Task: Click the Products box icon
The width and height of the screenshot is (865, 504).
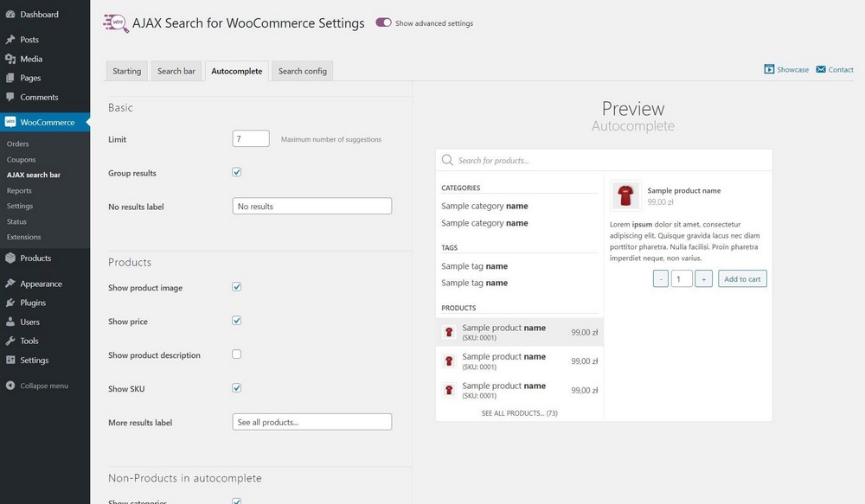Action: click(x=10, y=258)
